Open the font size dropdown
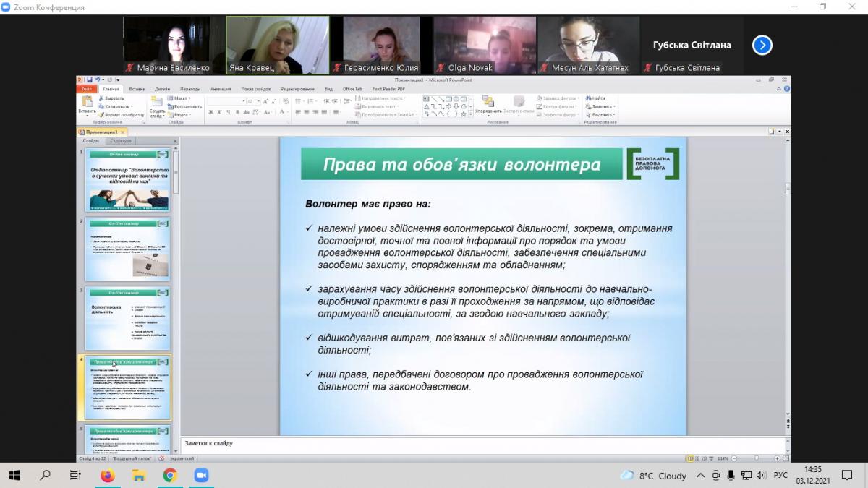 coord(258,101)
